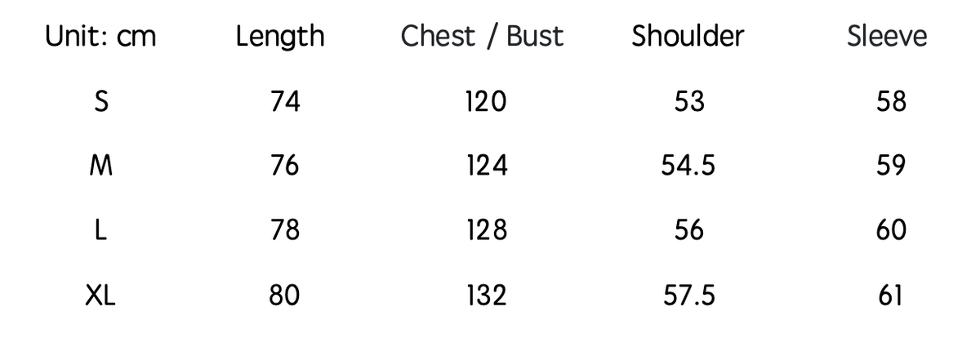Image resolution: width=980 pixels, height=342 pixels.
Task: Click the shoulder value 54.5
Action: [688, 167]
